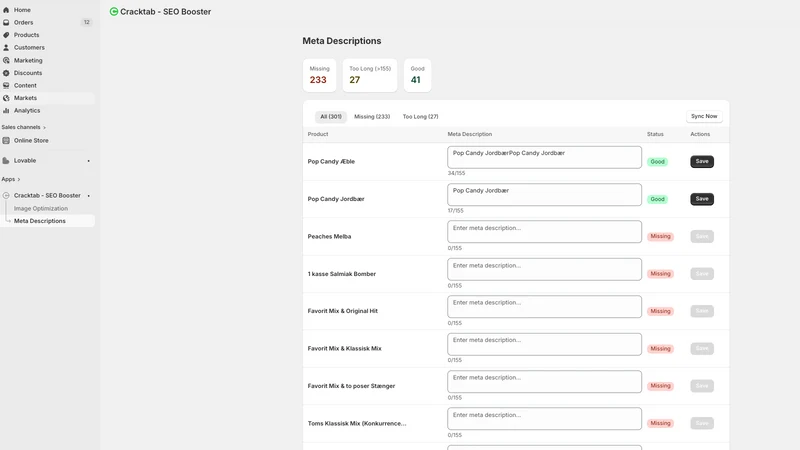Click the Meta Description column header
Viewport: 800px width, 450px height.
pyautogui.click(x=470, y=134)
